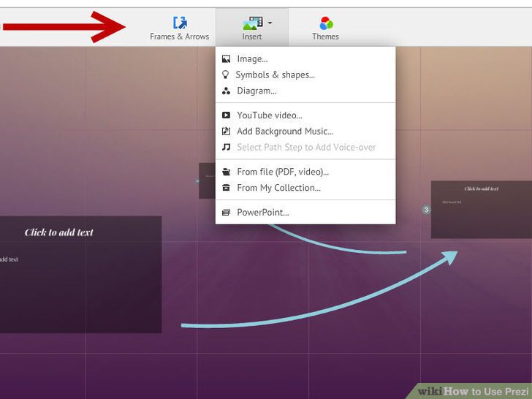Click the left frame's 'Click to add text' title

58,232
